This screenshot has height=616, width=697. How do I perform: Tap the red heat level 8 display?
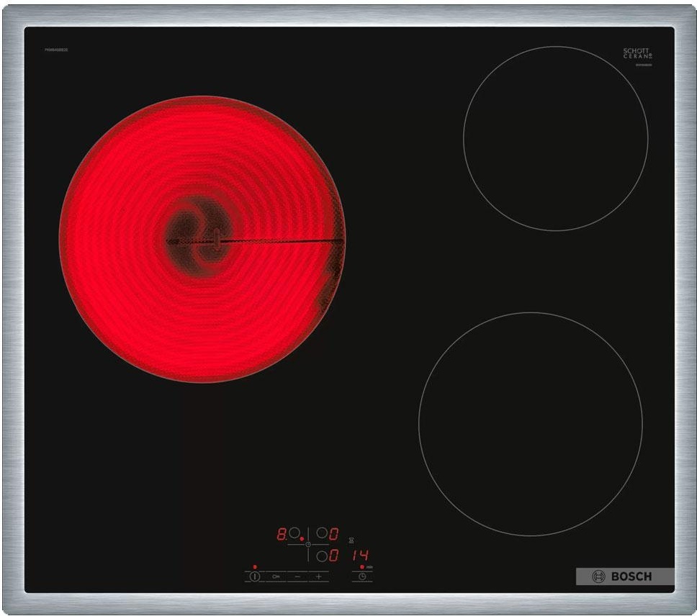[x=282, y=533]
